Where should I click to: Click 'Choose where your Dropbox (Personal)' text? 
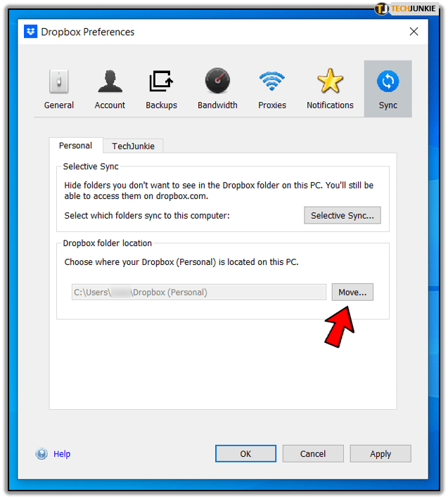click(181, 262)
